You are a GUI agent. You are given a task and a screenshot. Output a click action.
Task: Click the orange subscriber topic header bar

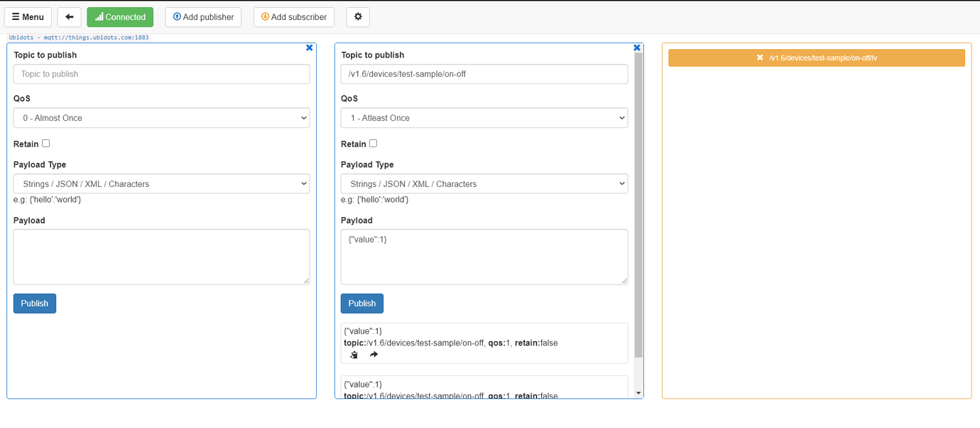[816, 58]
